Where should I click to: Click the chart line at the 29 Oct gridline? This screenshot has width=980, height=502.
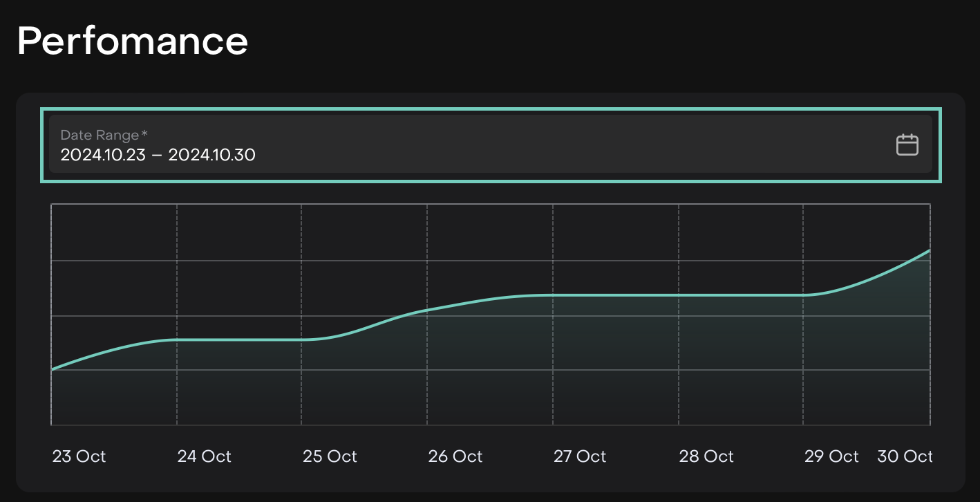pyautogui.click(x=803, y=295)
